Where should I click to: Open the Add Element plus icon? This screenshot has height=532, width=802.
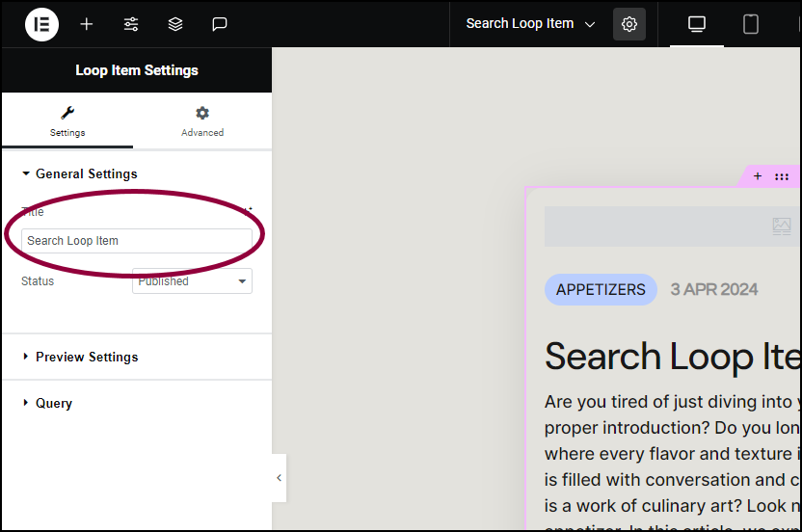[87, 24]
